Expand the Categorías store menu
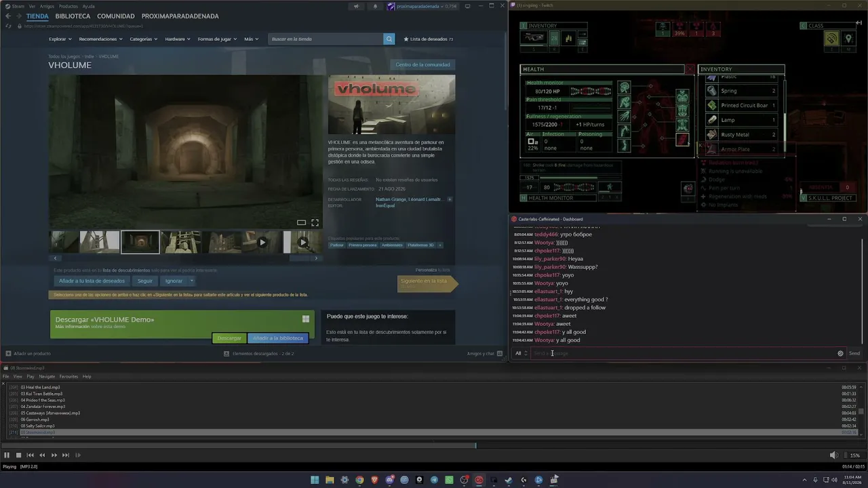Viewport: 868px width, 488px height. click(x=144, y=39)
